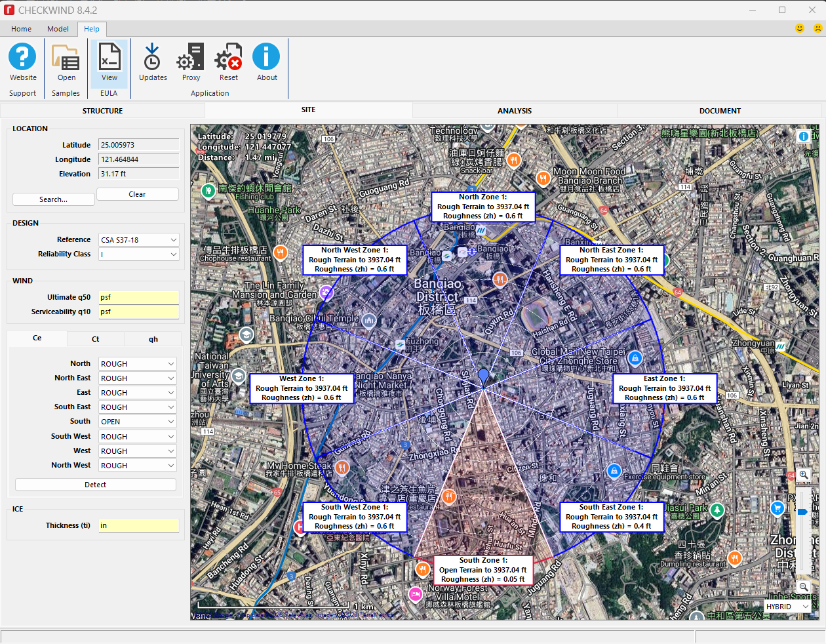Screen dimensions: 826x644
Task: Click the Jiasui Park tree marker
Action: tap(717, 510)
